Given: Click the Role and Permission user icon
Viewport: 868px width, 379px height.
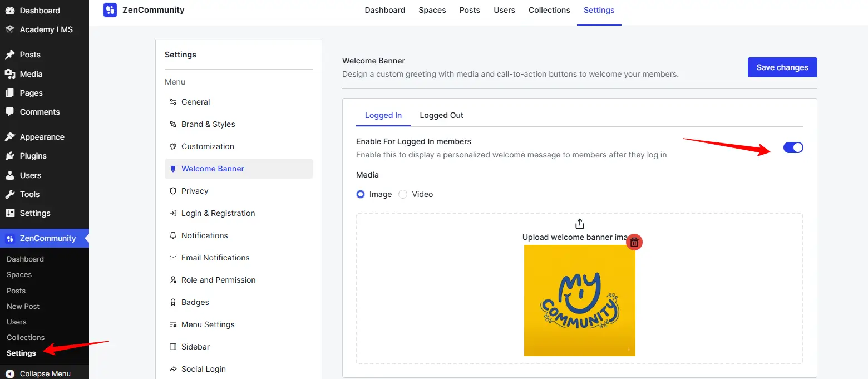Looking at the screenshot, I should 172,280.
